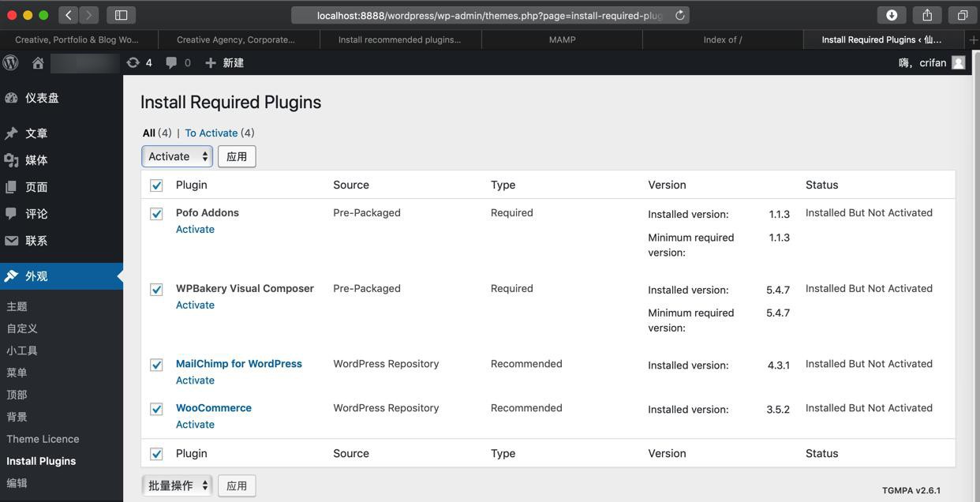Viewport: 980px width, 502px height.
Task: Click the browser address bar
Action: [x=489, y=15]
